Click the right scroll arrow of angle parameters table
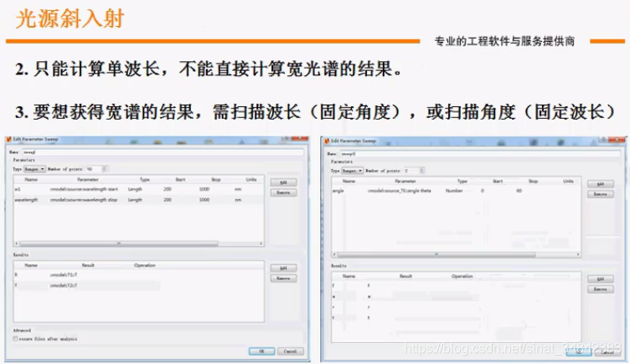The image size is (630, 364). [578, 254]
